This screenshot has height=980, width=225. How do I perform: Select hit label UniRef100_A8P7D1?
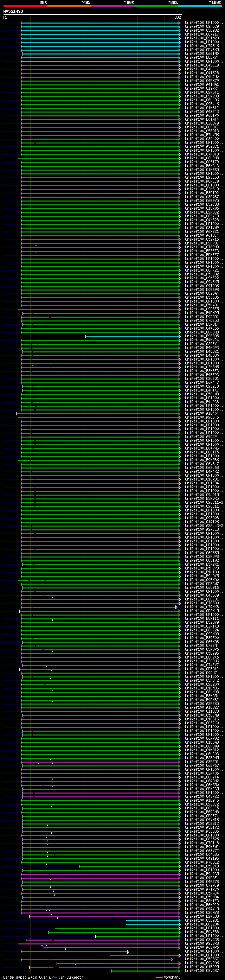[202, 762]
